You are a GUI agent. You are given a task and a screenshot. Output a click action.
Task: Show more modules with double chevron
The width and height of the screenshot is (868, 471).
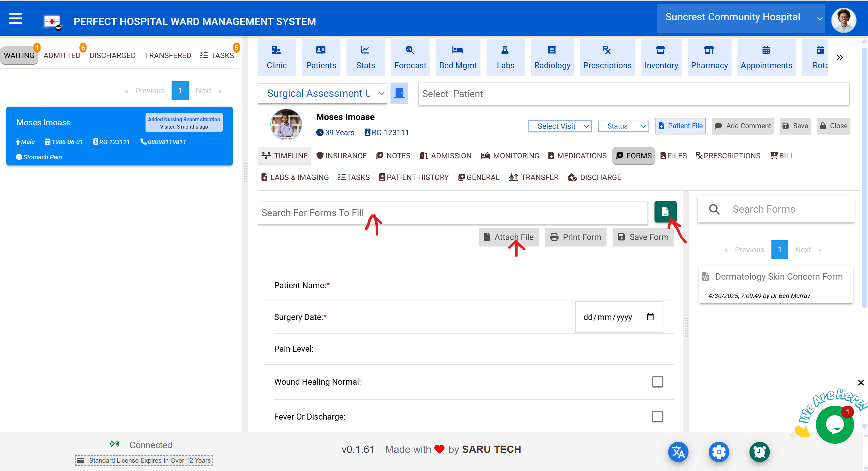[839, 57]
